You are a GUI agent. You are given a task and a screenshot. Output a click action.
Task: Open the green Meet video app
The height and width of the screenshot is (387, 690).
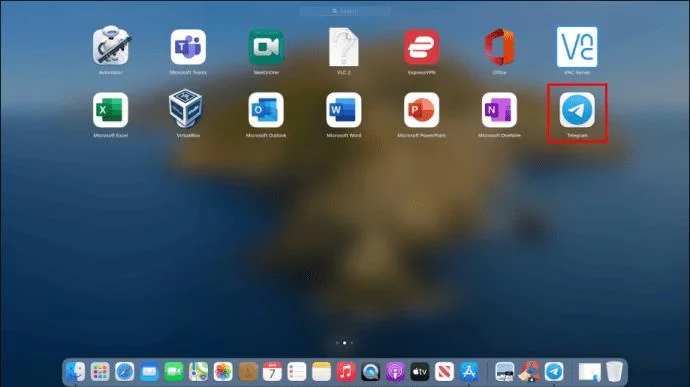point(266,47)
